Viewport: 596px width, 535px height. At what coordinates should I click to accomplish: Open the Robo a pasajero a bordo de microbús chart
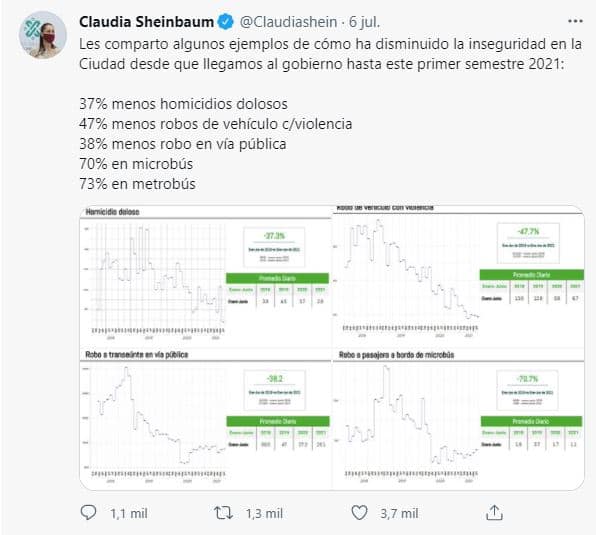(x=458, y=419)
